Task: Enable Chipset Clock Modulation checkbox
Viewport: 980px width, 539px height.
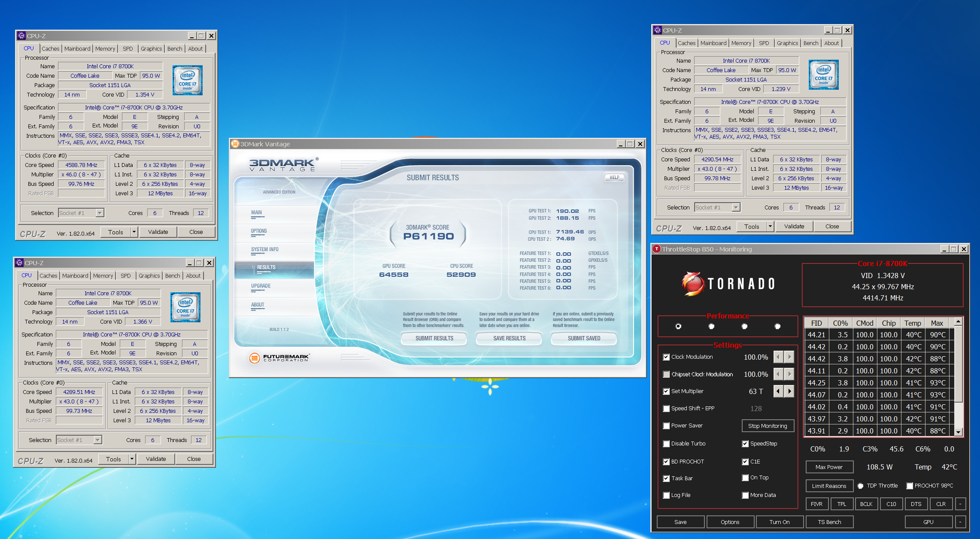Action: coord(666,374)
